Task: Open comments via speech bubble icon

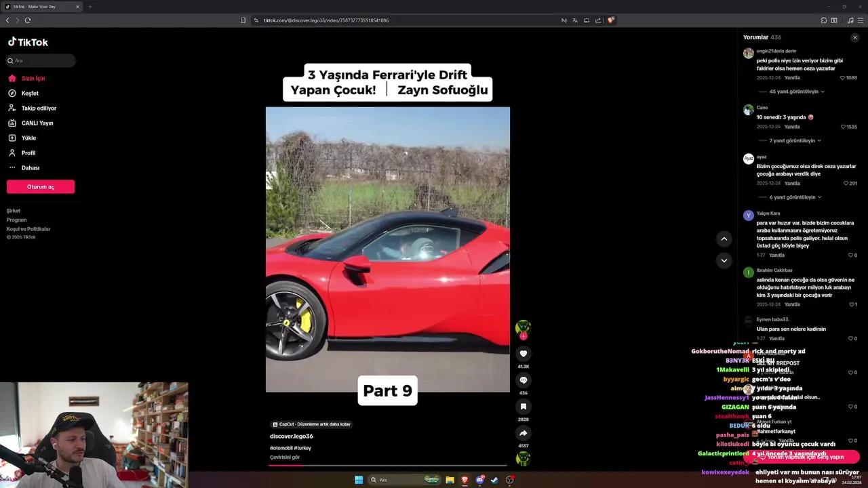Action: [x=523, y=380]
